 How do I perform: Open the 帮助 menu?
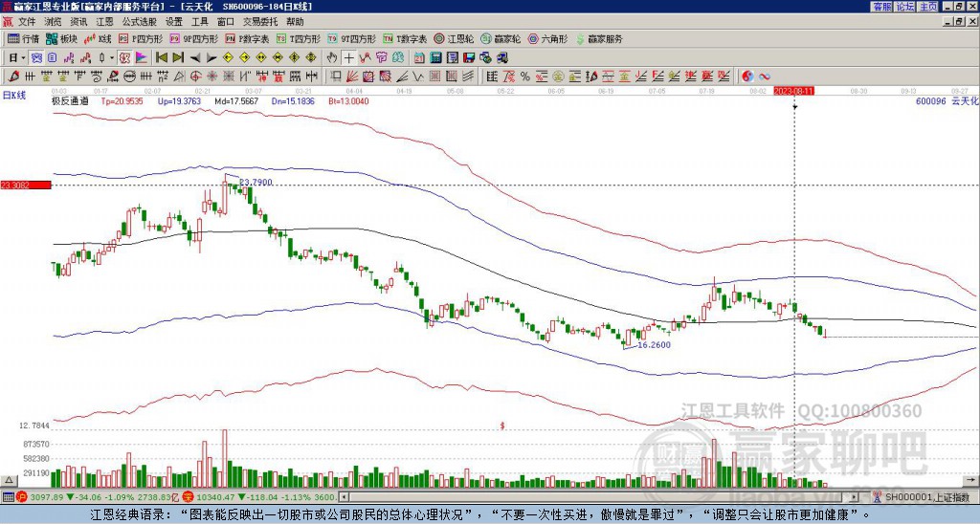(295, 22)
